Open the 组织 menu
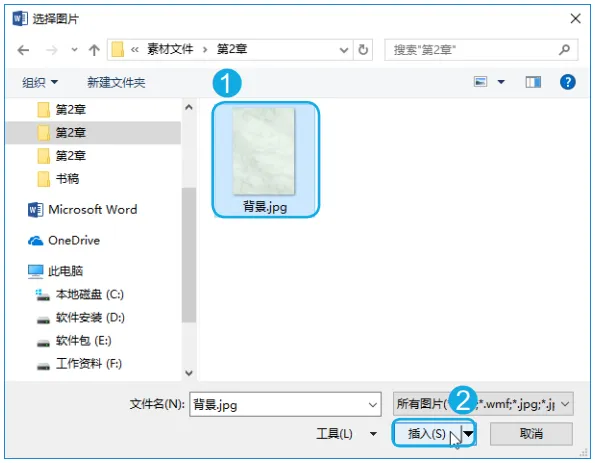This screenshot has height=463, width=595. [x=40, y=82]
